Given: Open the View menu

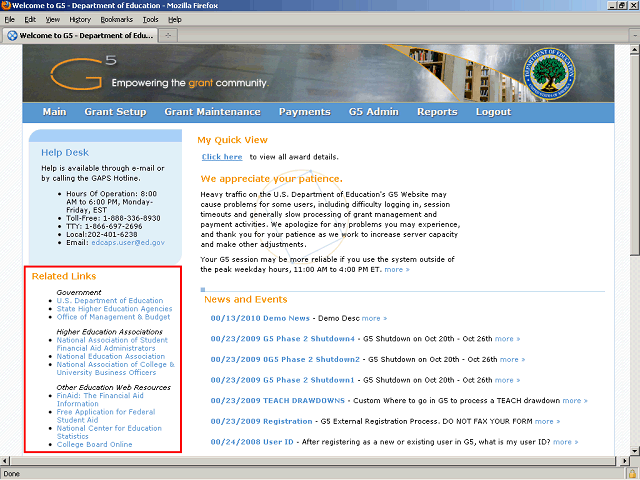Looking at the screenshot, I should [x=52, y=20].
